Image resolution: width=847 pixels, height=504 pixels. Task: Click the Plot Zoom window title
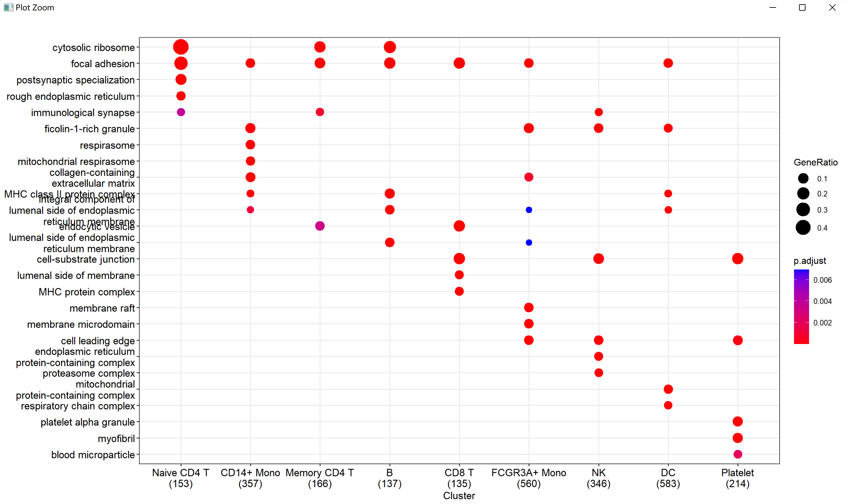(x=35, y=7)
